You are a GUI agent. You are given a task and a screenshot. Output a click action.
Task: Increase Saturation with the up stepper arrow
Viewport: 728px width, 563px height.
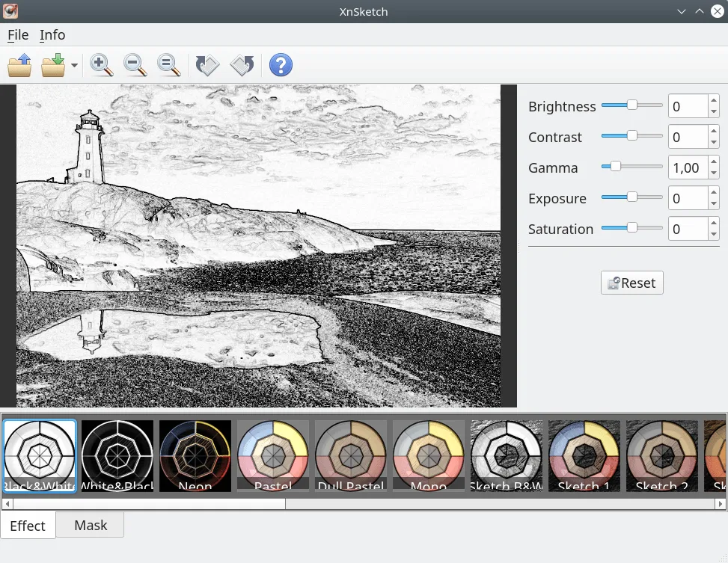714,223
